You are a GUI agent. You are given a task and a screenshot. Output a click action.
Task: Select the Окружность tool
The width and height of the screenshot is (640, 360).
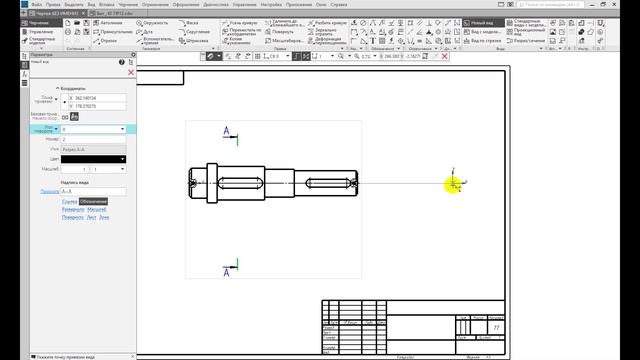[x=152, y=23]
